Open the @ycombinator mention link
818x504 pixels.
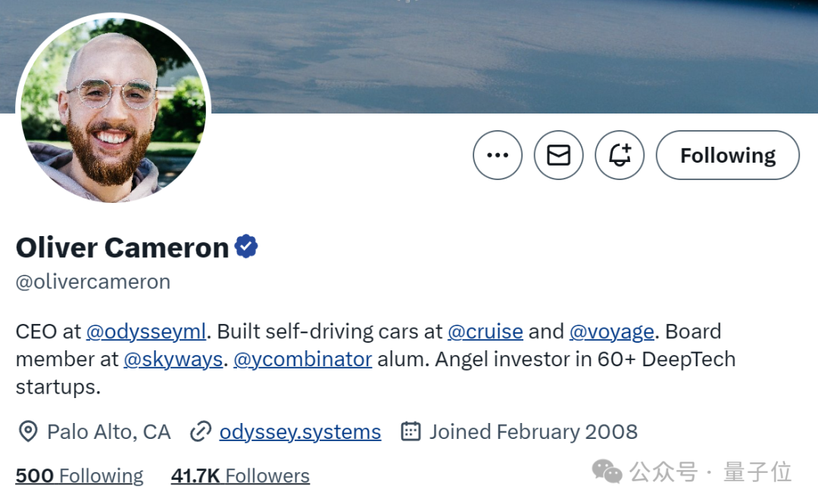[x=302, y=359]
